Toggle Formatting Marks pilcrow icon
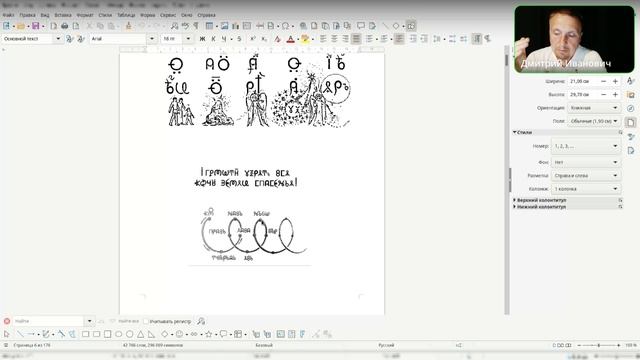 coord(196,26)
